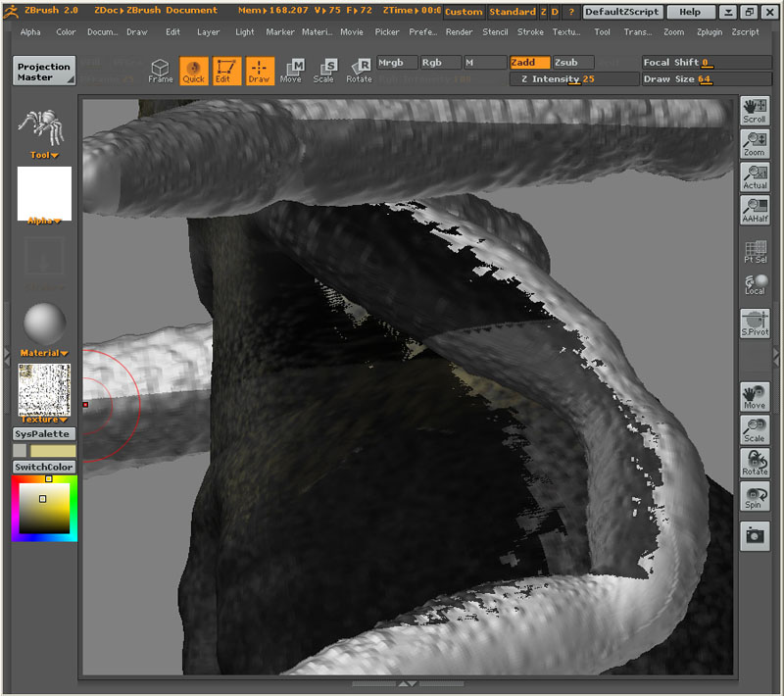Open the Material selector dropdown
The image size is (784, 696).
click(44, 353)
